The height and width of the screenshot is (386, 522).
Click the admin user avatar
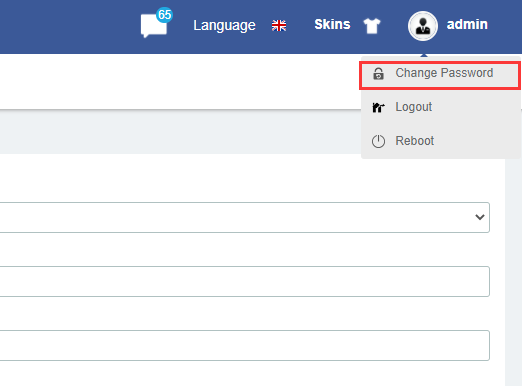click(x=423, y=26)
